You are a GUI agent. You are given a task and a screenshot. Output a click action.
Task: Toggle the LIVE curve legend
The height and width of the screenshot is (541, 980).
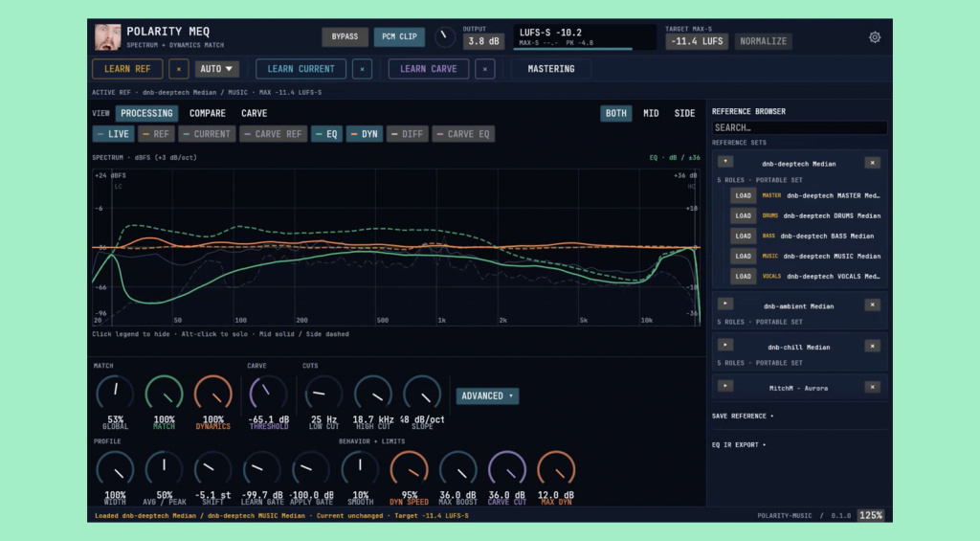point(113,134)
